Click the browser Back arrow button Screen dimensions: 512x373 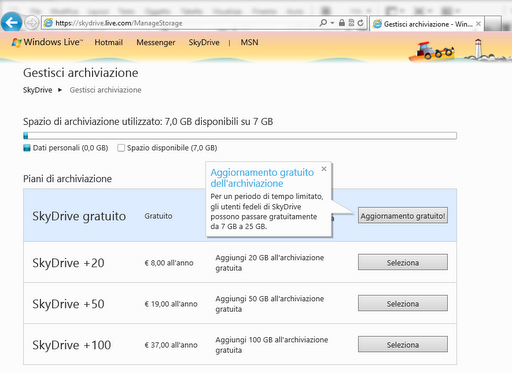(11, 23)
